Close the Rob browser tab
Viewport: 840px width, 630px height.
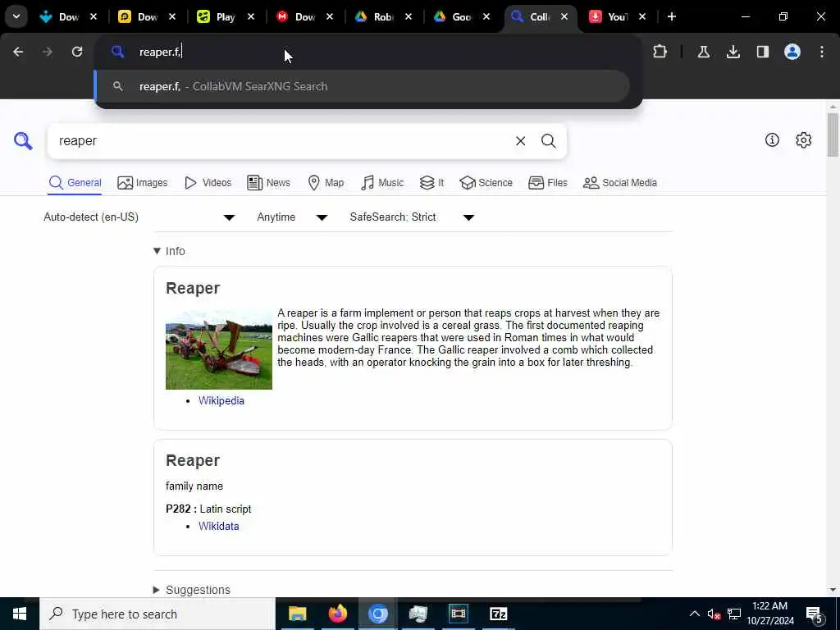[409, 16]
